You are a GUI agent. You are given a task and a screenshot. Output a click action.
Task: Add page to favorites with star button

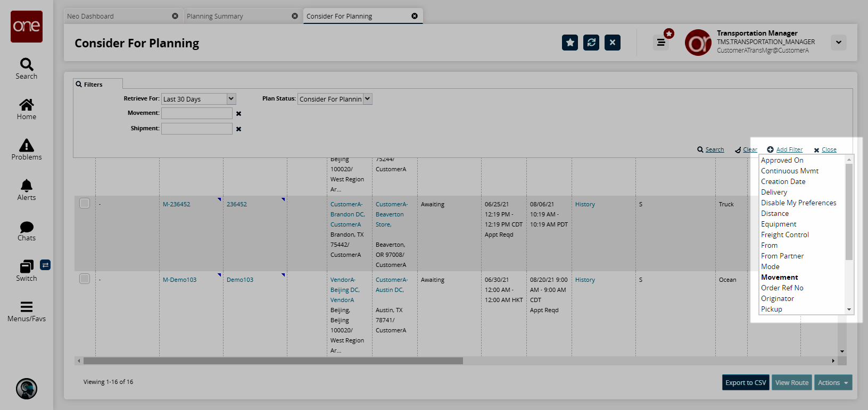coord(570,43)
